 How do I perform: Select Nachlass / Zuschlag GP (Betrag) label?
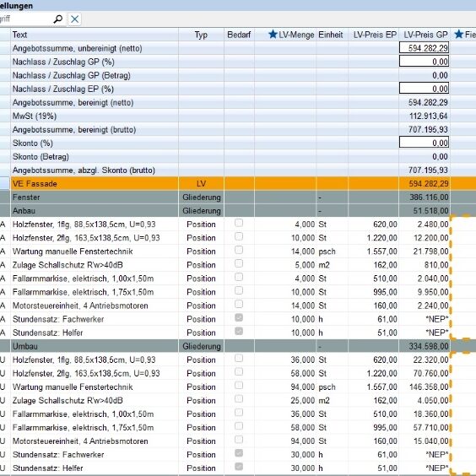tap(72, 75)
